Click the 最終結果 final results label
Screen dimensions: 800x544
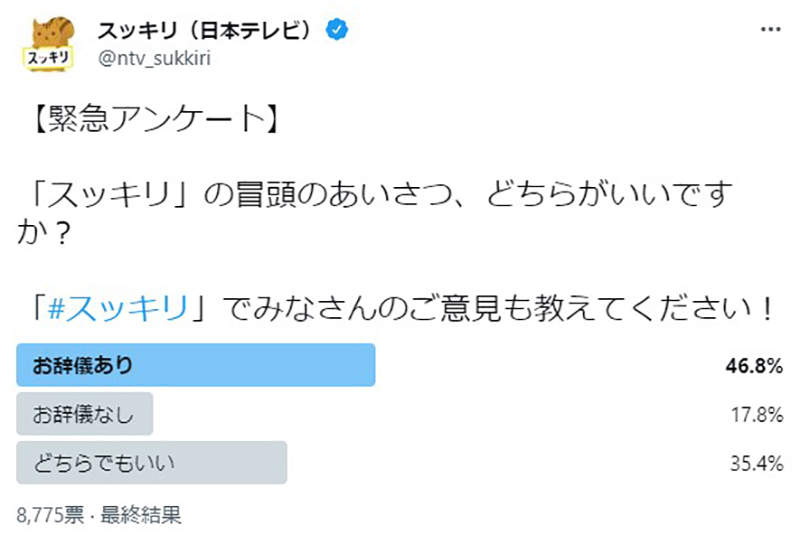(x=151, y=516)
